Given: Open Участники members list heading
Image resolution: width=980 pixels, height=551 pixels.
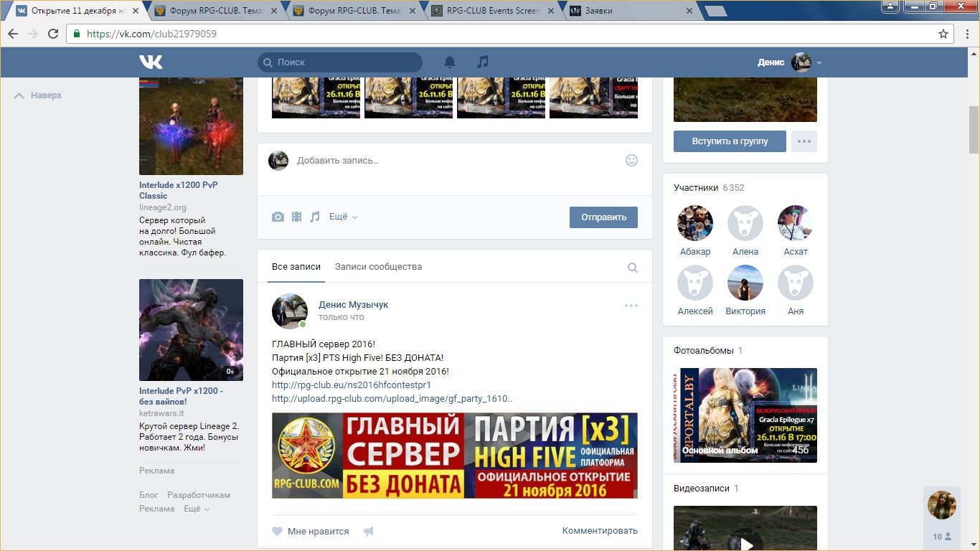Looking at the screenshot, I should click(x=696, y=188).
